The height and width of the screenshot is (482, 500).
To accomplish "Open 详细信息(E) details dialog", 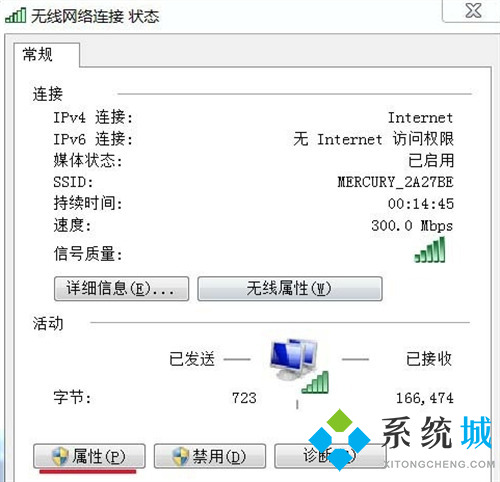I will tap(121, 289).
